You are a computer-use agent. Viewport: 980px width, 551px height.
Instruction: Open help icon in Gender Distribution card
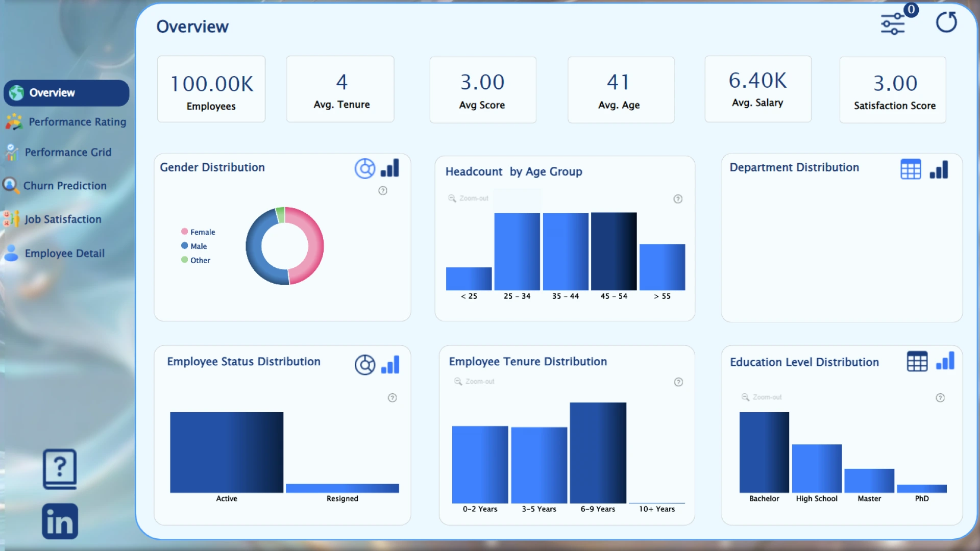(x=383, y=191)
